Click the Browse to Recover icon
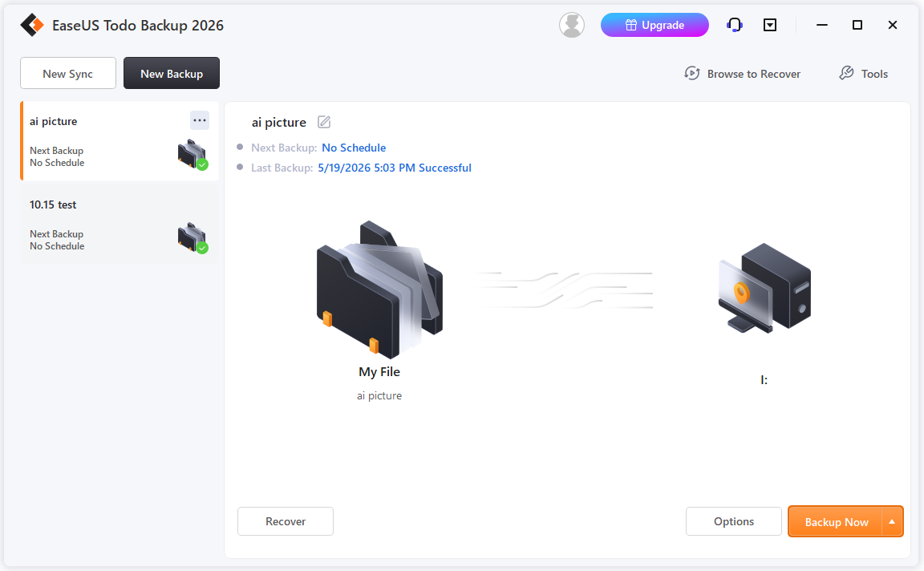924x571 pixels. pyautogui.click(x=692, y=73)
